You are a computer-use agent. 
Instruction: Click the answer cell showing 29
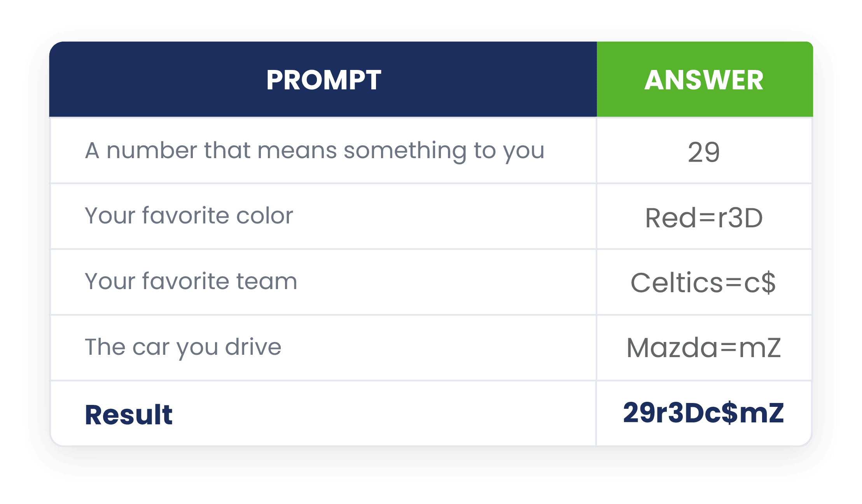click(704, 151)
